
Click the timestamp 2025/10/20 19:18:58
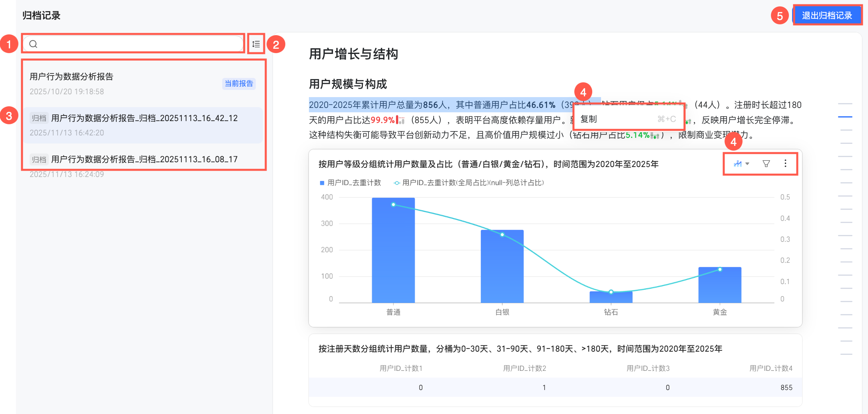tap(67, 92)
